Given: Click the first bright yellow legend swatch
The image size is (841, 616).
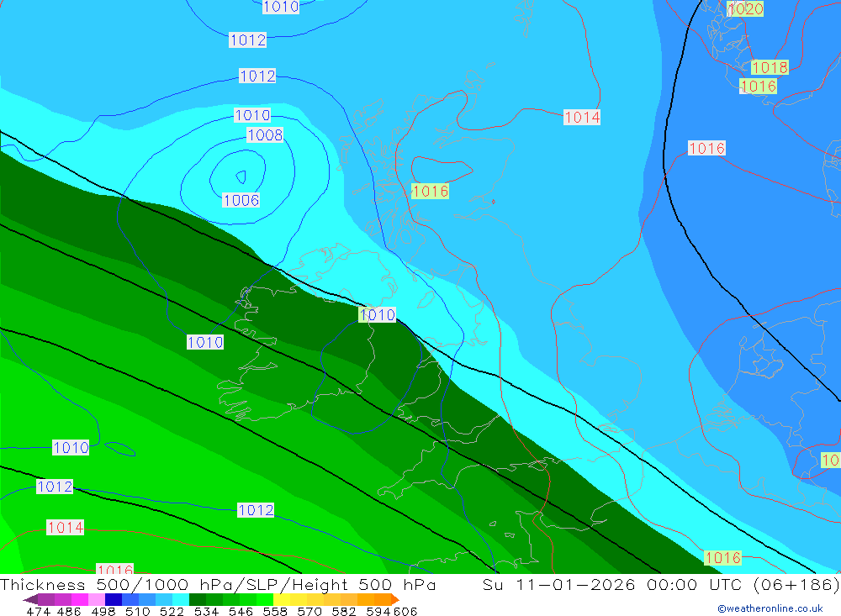Looking at the screenshot, I should point(282,599).
